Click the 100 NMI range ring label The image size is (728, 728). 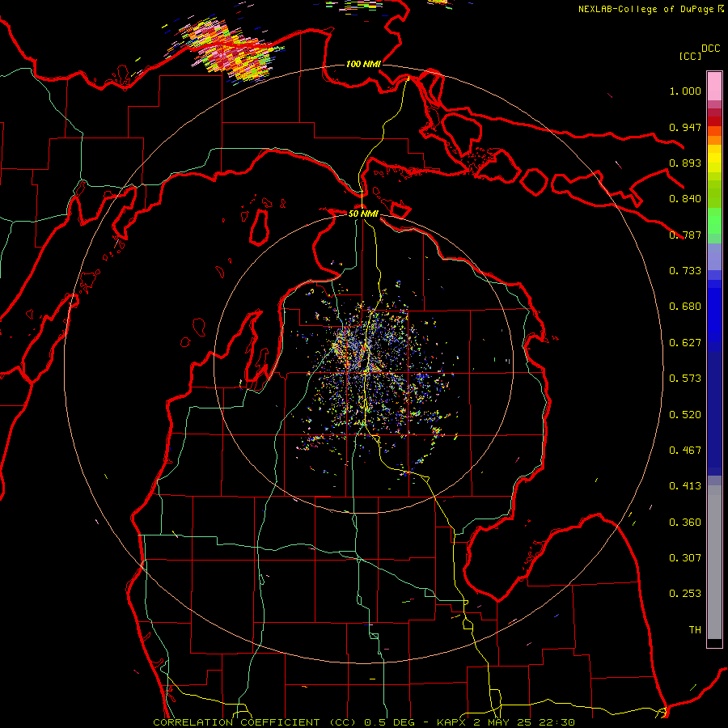(x=363, y=64)
